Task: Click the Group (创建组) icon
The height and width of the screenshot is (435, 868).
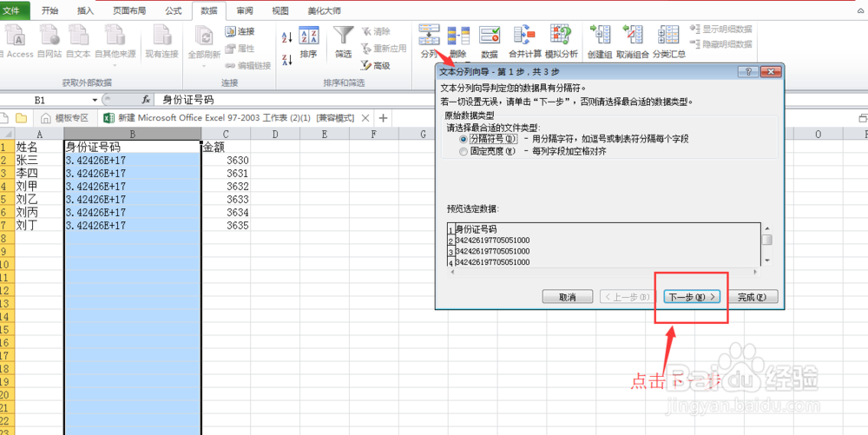Action: point(600,42)
